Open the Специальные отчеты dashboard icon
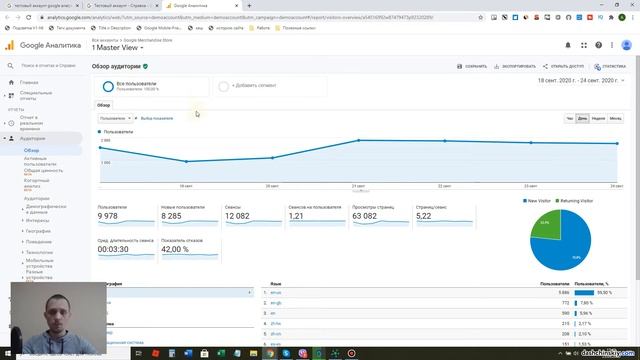 (x=11, y=96)
